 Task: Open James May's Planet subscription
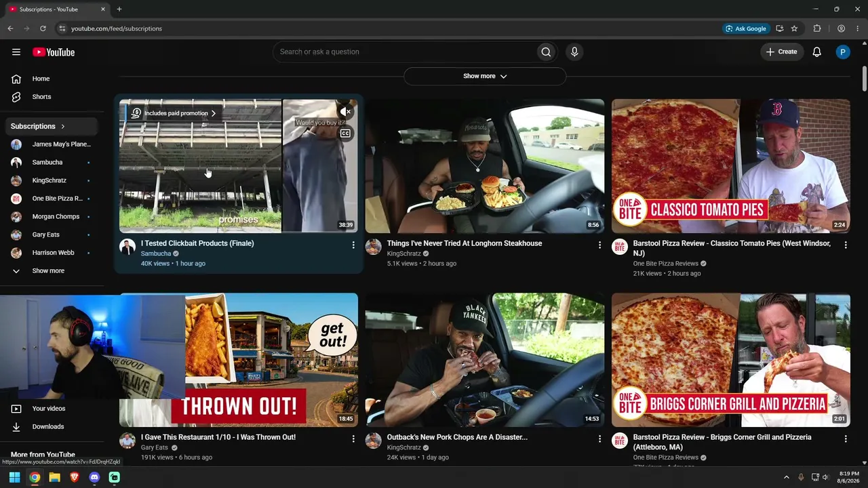click(52, 144)
